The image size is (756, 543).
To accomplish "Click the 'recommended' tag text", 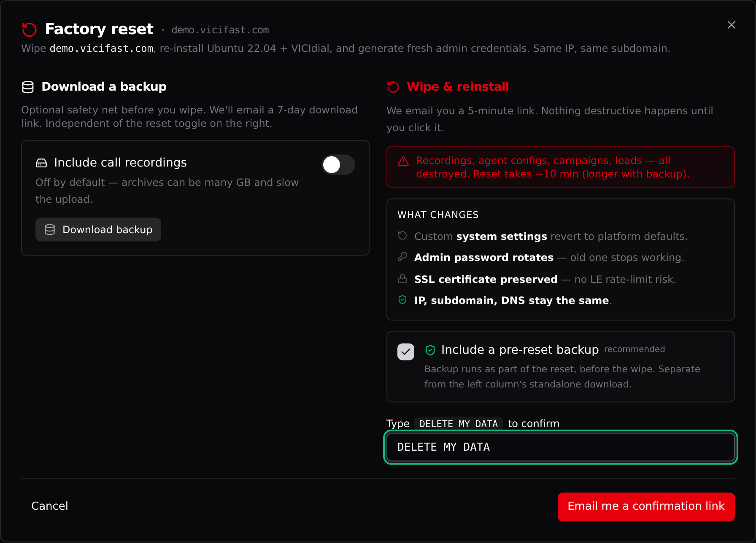I will pyautogui.click(x=634, y=349).
